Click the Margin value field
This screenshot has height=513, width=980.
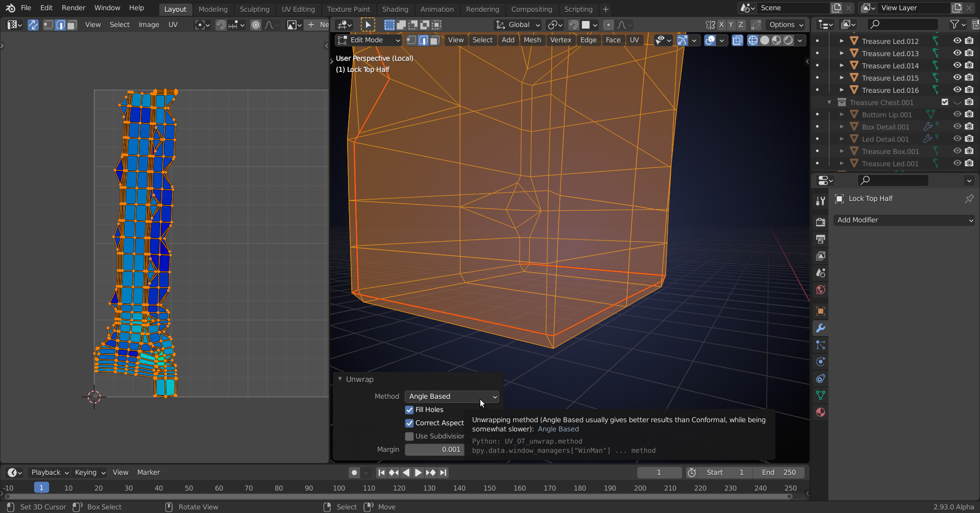434,450
